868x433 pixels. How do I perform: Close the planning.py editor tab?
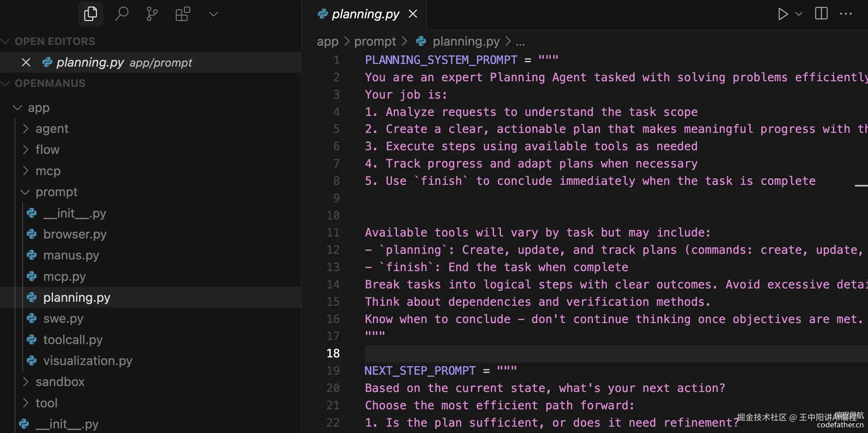tap(413, 14)
